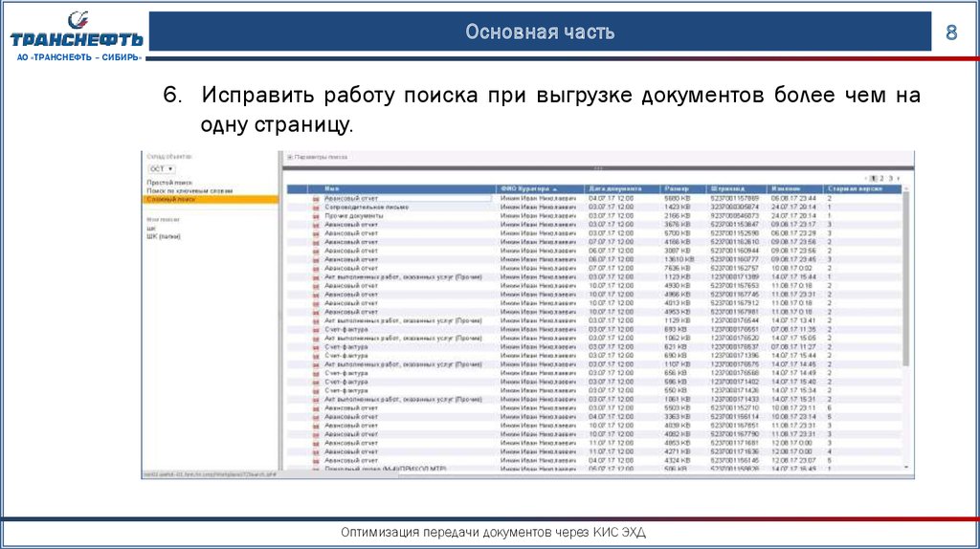Viewport: 980px width, 549px height.
Task: Click the results table vertical scrollbar
Action: pos(905,278)
